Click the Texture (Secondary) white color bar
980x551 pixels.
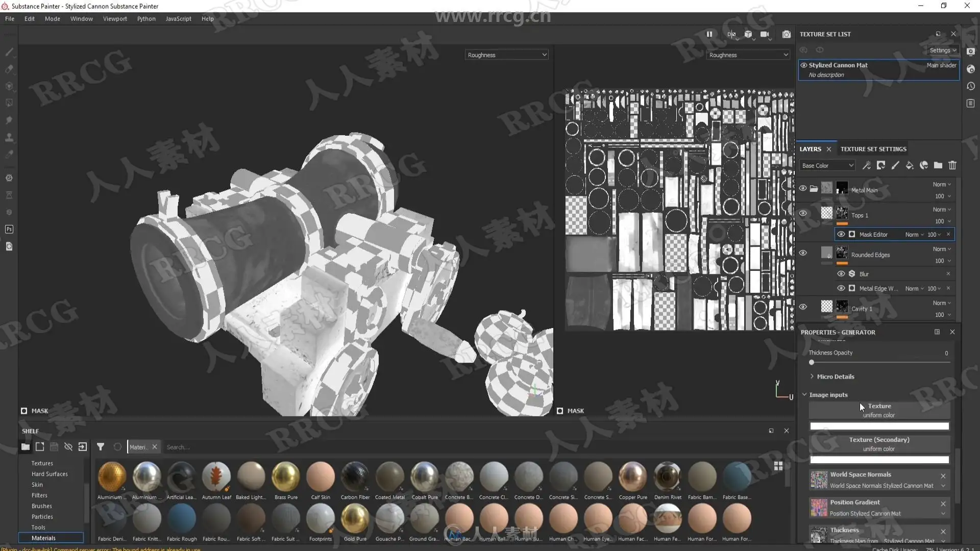(x=879, y=460)
